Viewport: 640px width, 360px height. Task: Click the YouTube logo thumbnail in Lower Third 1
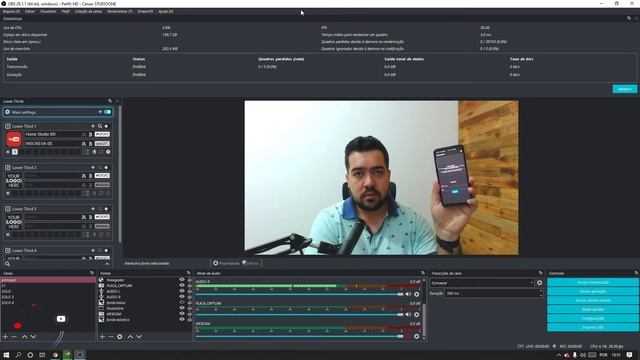pyautogui.click(x=14, y=139)
